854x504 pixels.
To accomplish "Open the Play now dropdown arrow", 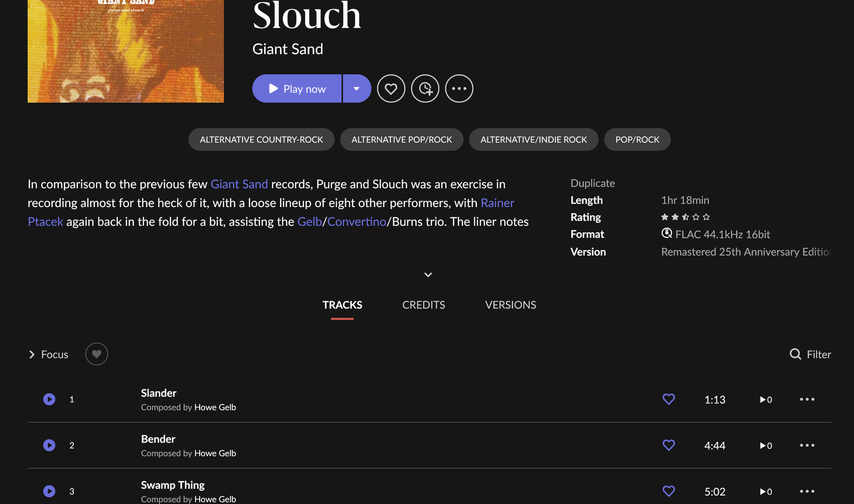I will [x=357, y=88].
